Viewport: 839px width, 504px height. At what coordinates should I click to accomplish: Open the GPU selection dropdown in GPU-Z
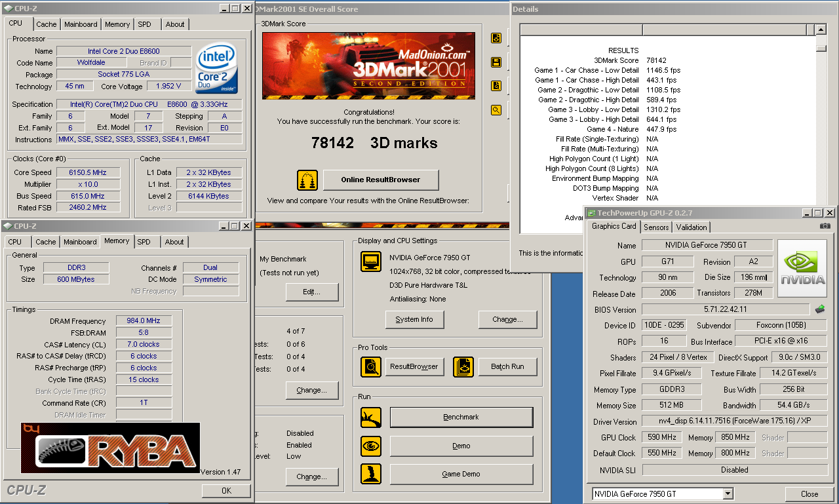[728, 494]
